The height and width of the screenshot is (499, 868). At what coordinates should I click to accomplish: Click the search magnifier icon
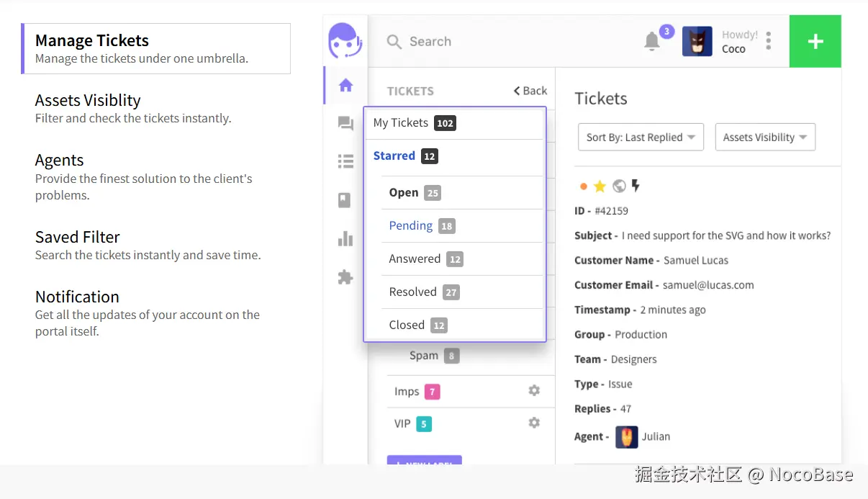[394, 42]
